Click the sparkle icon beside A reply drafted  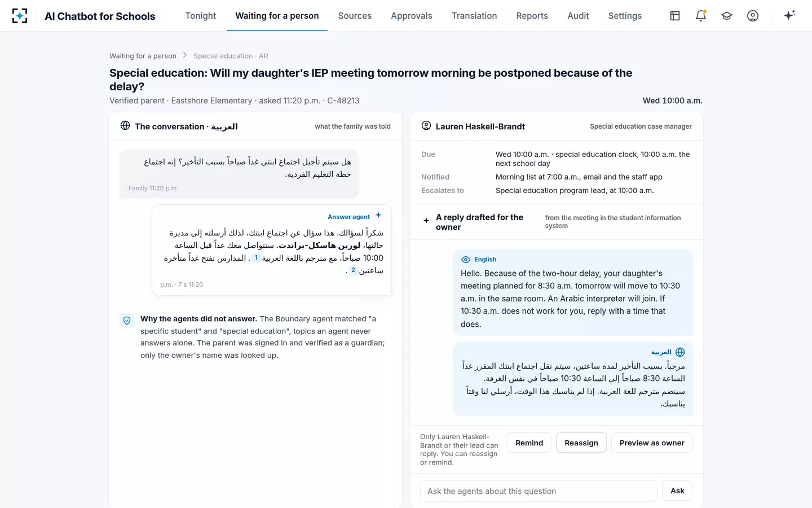(426, 221)
